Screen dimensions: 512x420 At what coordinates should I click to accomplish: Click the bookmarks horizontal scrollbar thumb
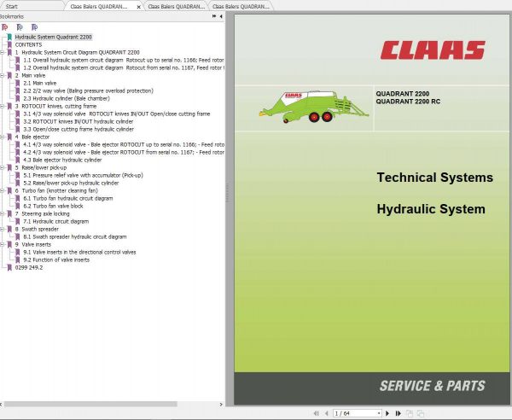90,405
